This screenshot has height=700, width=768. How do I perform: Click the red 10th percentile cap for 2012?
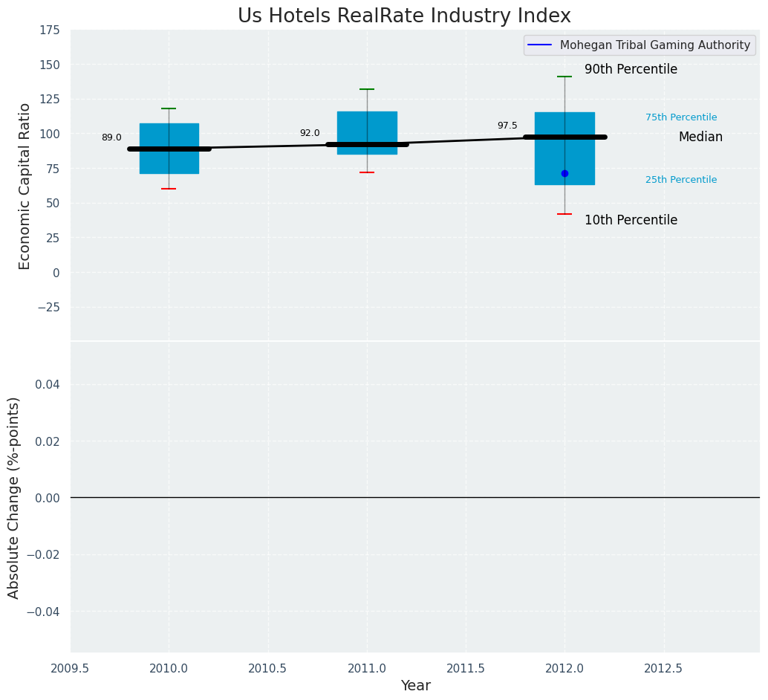[x=564, y=214]
